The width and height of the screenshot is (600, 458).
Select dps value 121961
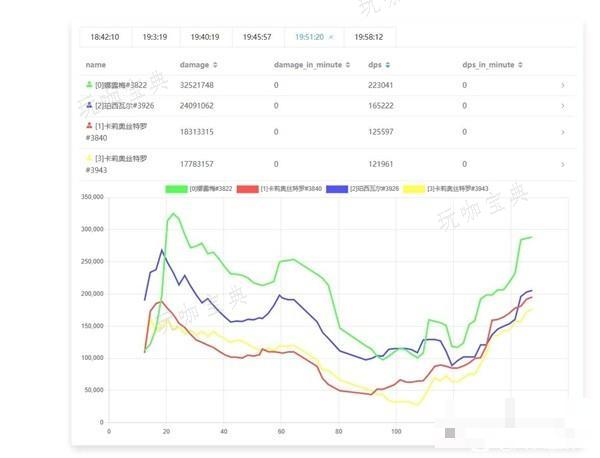click(381, 165)
